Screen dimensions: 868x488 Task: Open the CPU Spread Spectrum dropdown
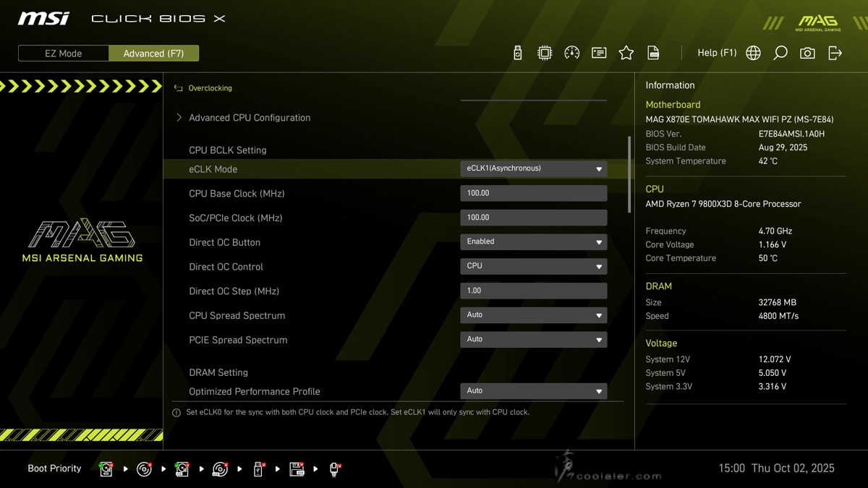[x=533, y=315]
